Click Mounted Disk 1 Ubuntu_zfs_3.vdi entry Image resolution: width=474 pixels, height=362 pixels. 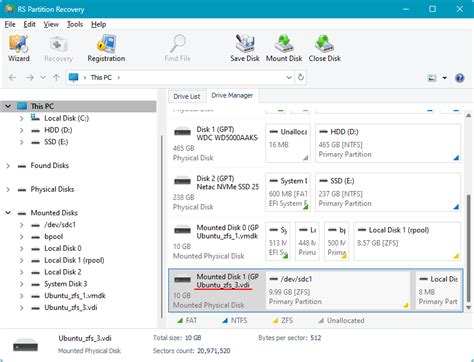pos(216,291)
